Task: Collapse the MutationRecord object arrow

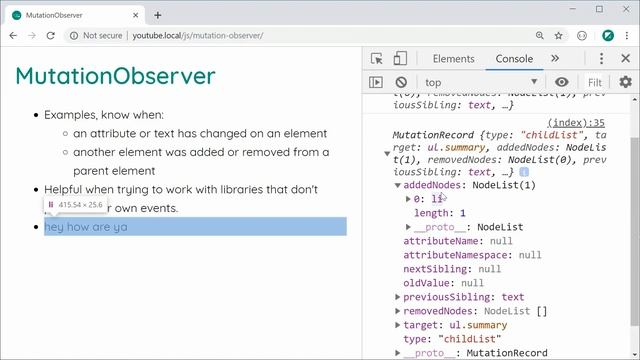Action: [387, 153]
